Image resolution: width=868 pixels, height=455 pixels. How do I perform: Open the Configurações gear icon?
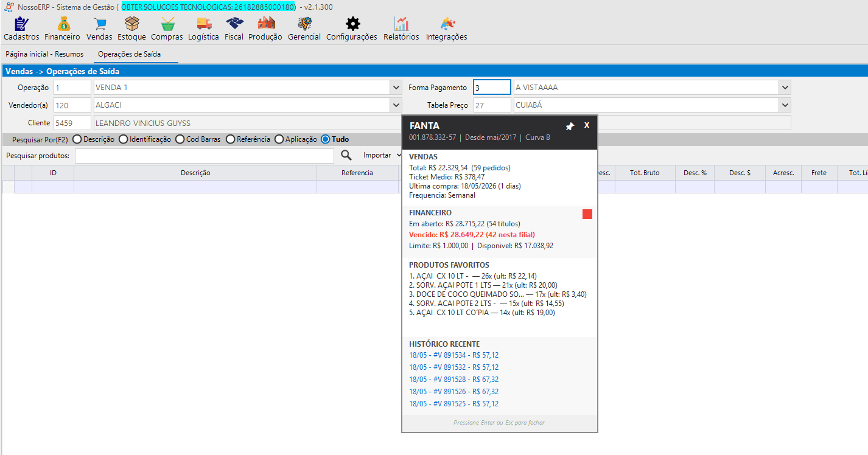pos(352,24)
